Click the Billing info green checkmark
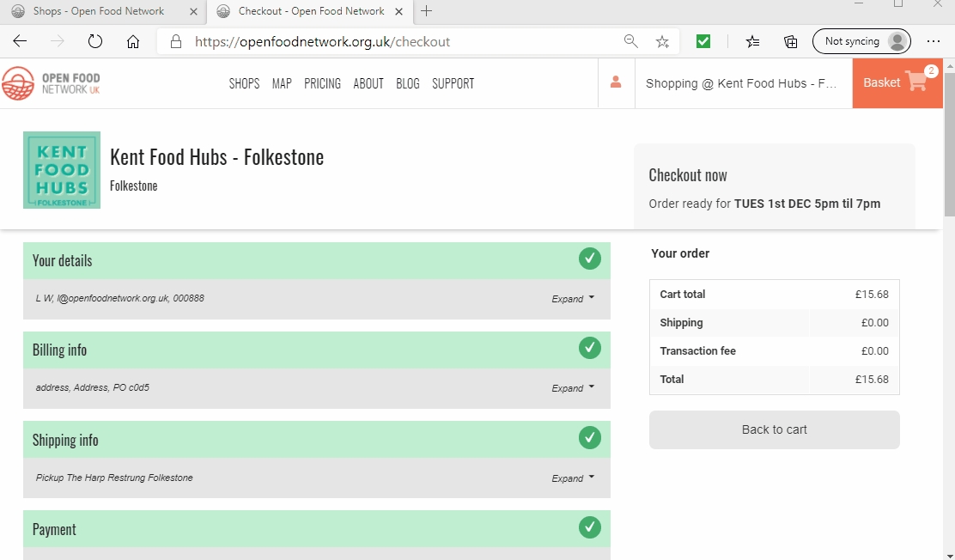The width and height of the screenshot is (955, 560). [589, 348]
